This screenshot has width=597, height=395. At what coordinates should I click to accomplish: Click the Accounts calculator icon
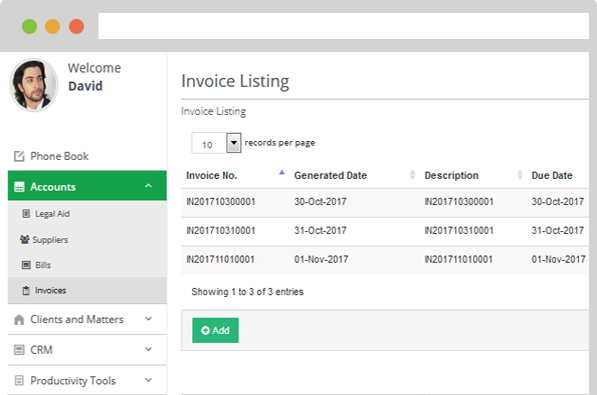click(19, 187)
